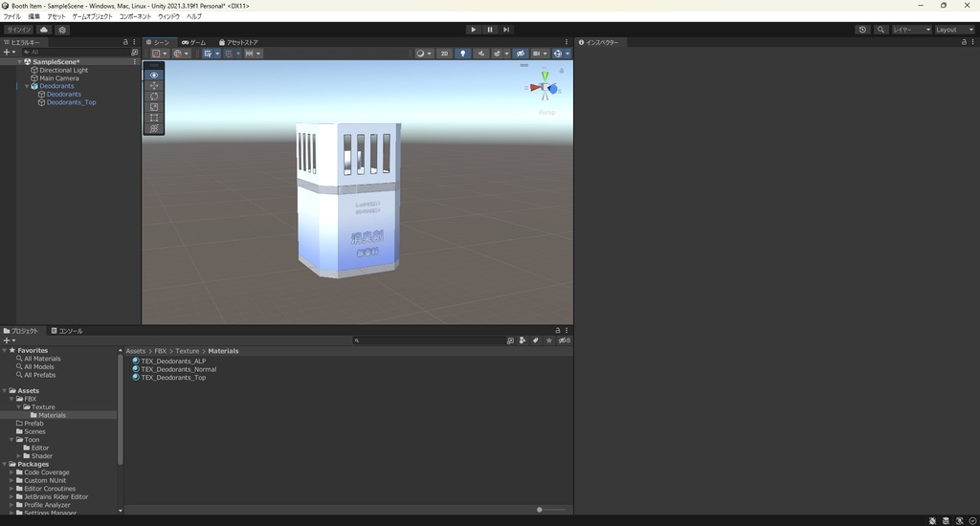Screen dimensions: 980x526
Task: Open the scene effects dropdown arrow
Action: tap(507, 54)
